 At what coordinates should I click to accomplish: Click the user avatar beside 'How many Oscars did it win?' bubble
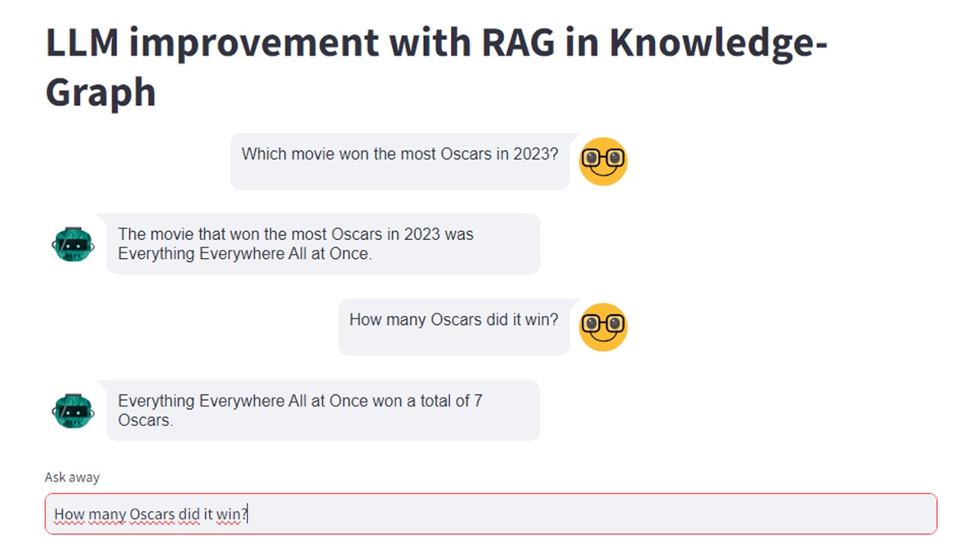tap(603, 327)
